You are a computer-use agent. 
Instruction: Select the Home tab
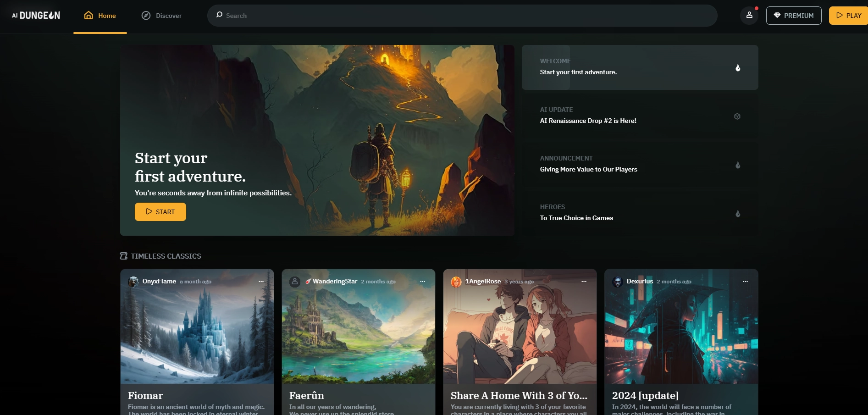click(100, 16)
